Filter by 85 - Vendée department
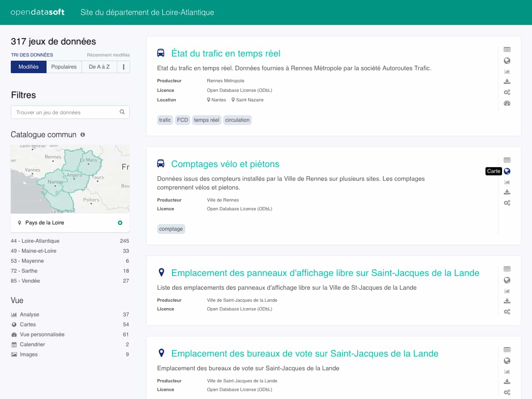532x399 pixels. (25, 281)
